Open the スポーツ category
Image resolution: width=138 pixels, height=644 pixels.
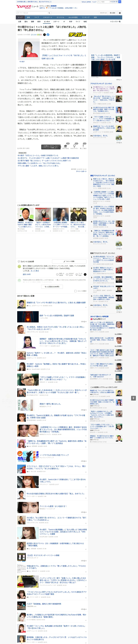(x=56, y=21)
